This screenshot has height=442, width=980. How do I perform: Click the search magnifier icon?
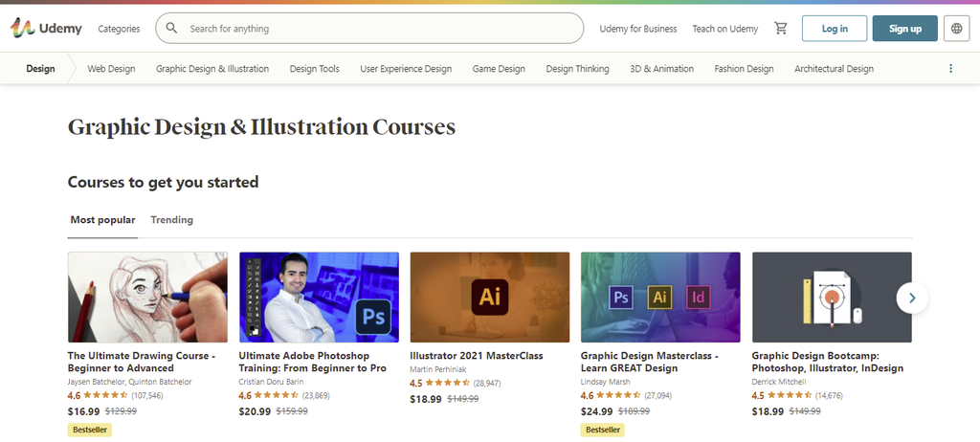[172, 28]
